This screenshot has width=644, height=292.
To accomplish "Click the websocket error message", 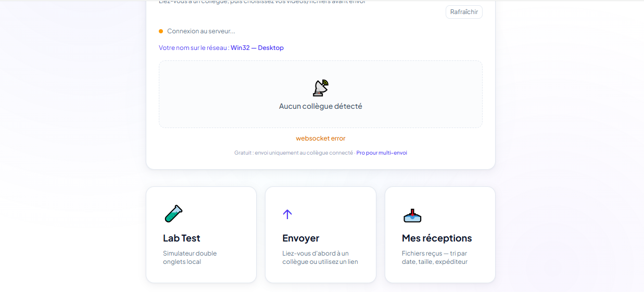I will (x=321, y=138).
